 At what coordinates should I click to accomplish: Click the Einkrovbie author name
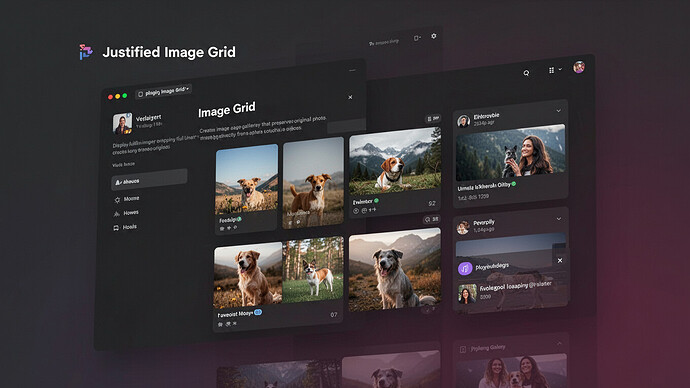pyautogui.click(x=486, y=117)
